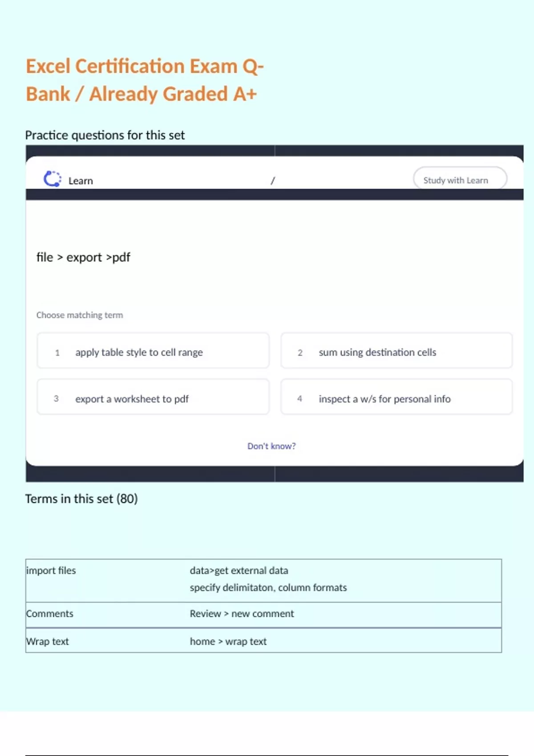This screenshot has width=534, height=756.
Task: Click the "file > export >pdf" prompt
Action: (83, 257)
